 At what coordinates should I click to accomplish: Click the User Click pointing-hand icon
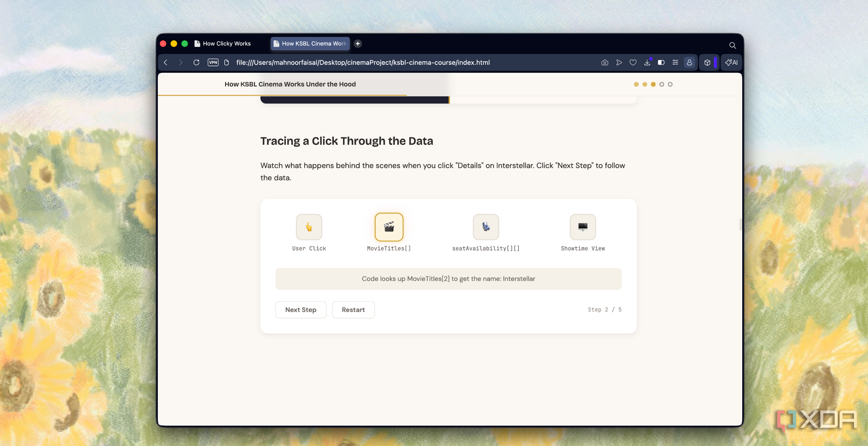(309, 227)
